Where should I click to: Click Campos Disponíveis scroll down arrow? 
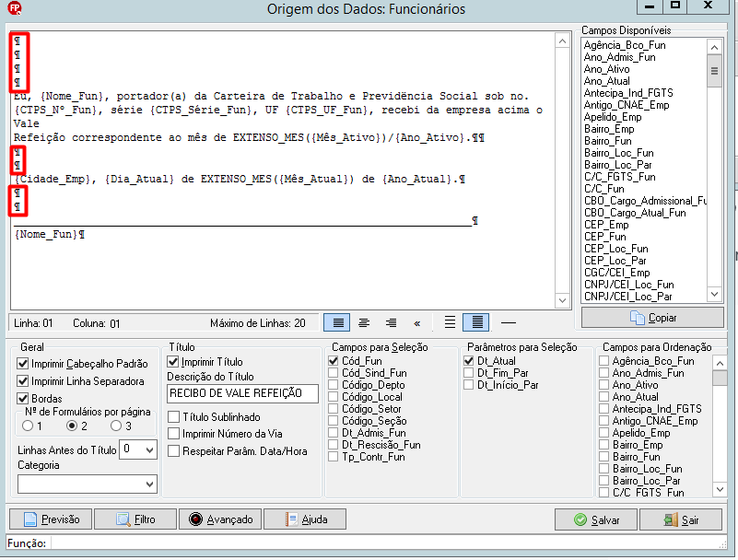[714, 295]
